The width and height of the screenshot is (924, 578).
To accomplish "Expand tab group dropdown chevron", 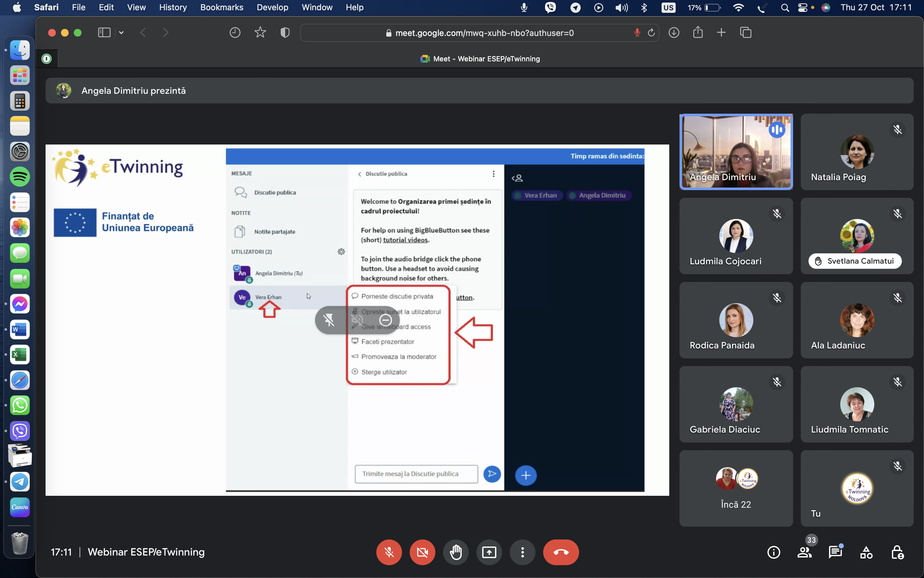I will [121, 33].
